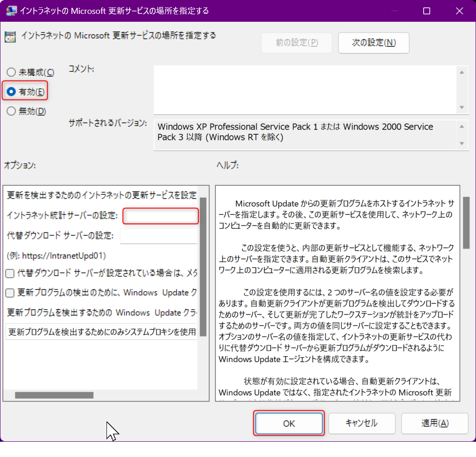Image resolution: width=476 pixels, height=457 pixels.
Task: Click the 適用(A) button
Action: click(x=435, y=423)
